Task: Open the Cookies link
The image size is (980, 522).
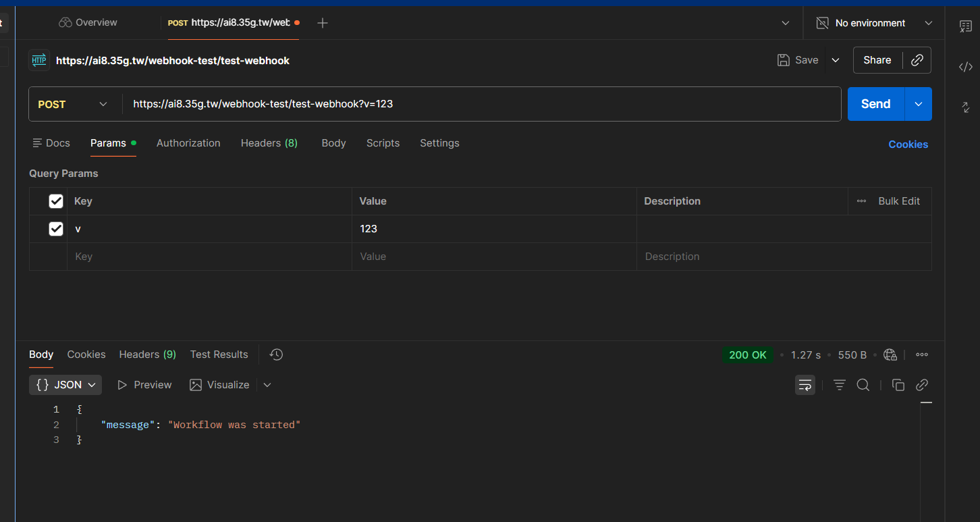Action: tap(908, 145)
